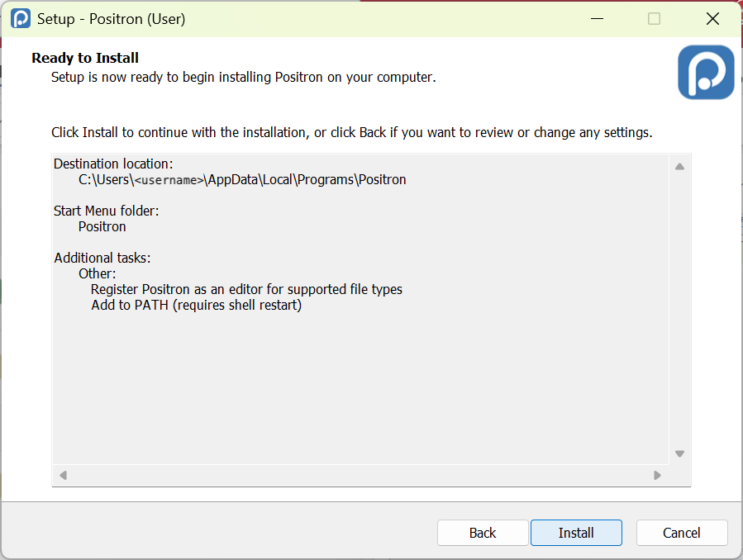Click the 'Start Menu folder:' label
The image size is (743, 560).
(x=106, y=211)
